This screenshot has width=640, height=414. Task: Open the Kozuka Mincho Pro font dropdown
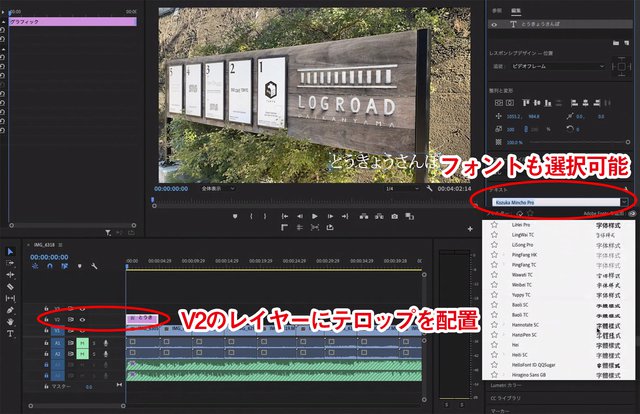click(554, 201)
